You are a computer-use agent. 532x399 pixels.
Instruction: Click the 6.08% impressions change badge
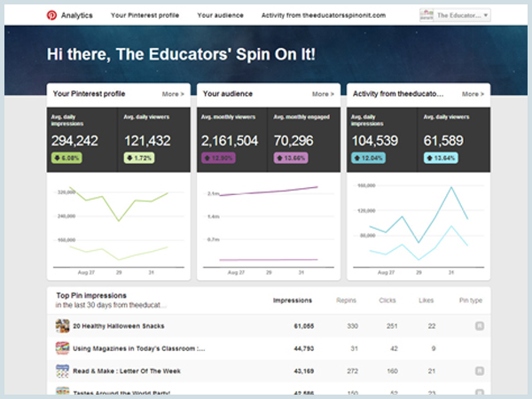coord(66,158)
